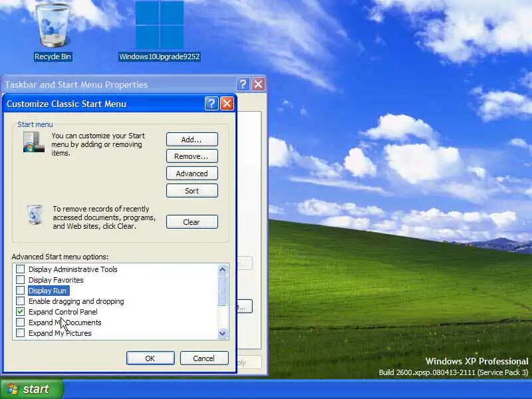Click the small recycle bin icon beside Clear text
The image size is (532, 399).
[x=35, y=214]
